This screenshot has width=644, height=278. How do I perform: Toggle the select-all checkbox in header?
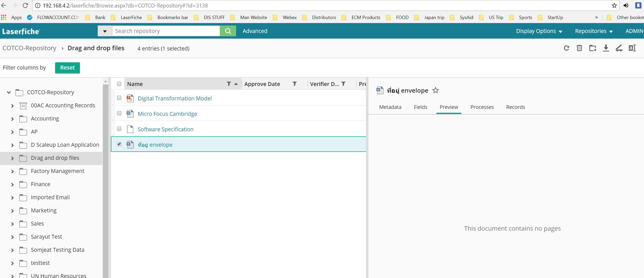pyautogui.click(x=119, y=84)
